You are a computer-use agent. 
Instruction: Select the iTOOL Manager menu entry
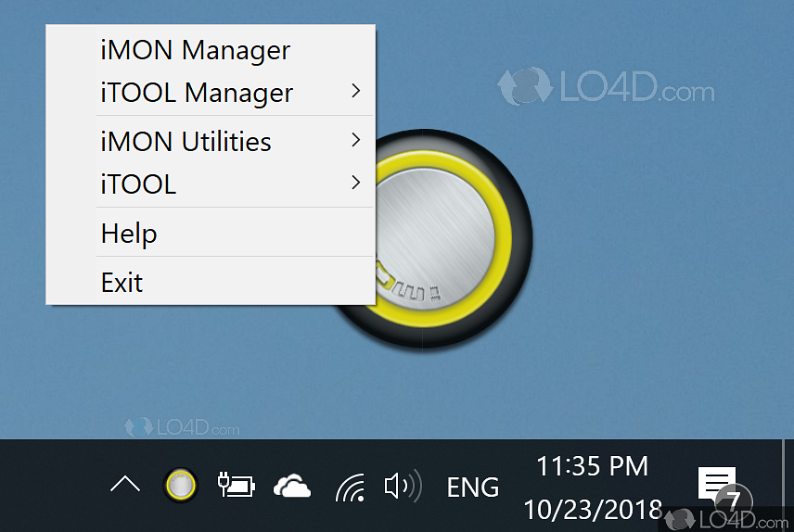click(x=211, y=93)
